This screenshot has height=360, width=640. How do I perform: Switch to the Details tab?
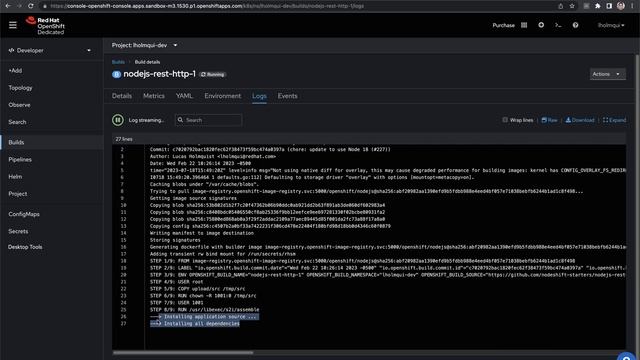point(122,96)
